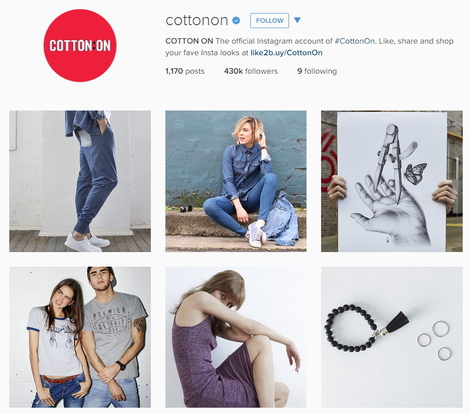The image size is (470, 414).
Task: Expand the dropdown arrow beside Follow
Action: click(x=297, y=20)
